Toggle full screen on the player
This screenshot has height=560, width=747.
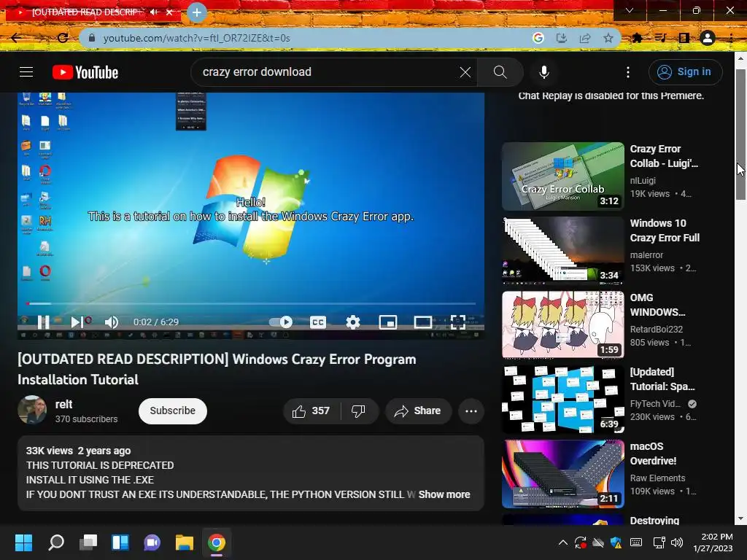[457, 322]
